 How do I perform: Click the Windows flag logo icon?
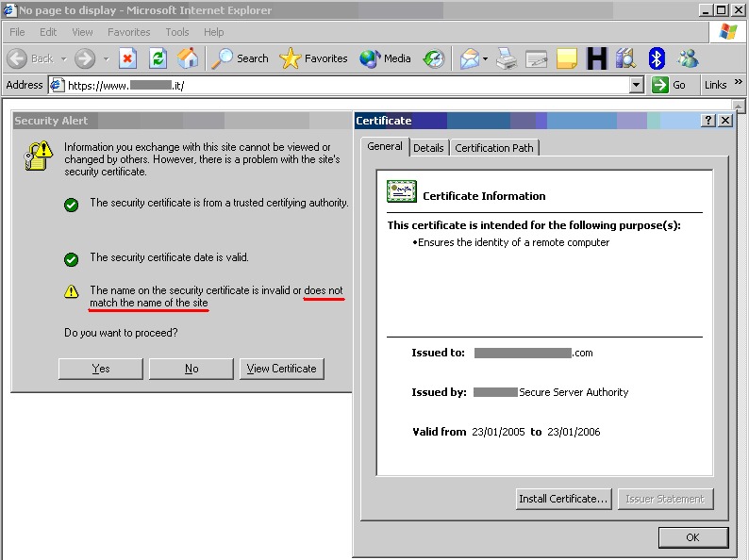click(x=728, y=32)
